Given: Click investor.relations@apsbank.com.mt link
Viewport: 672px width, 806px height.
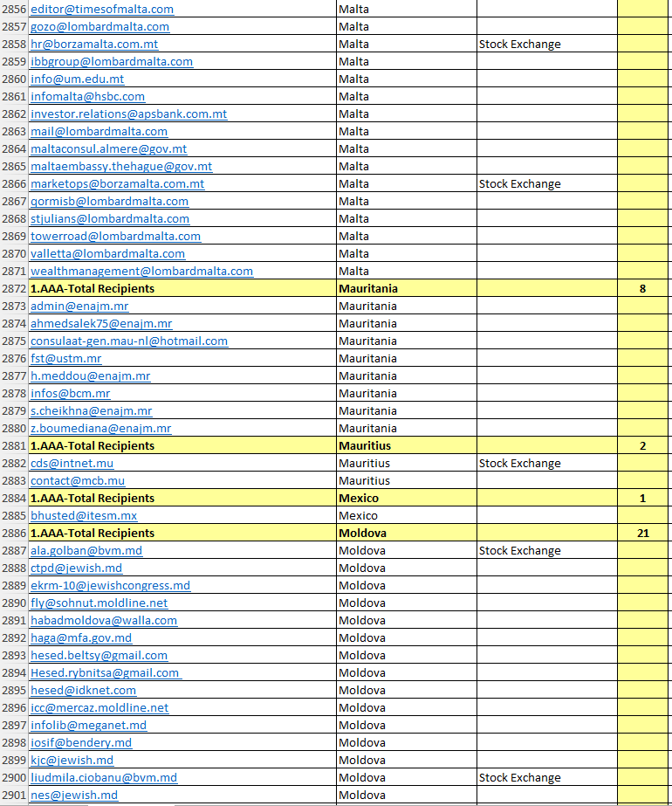Looking at the screenshot, I should pos(129,114).
